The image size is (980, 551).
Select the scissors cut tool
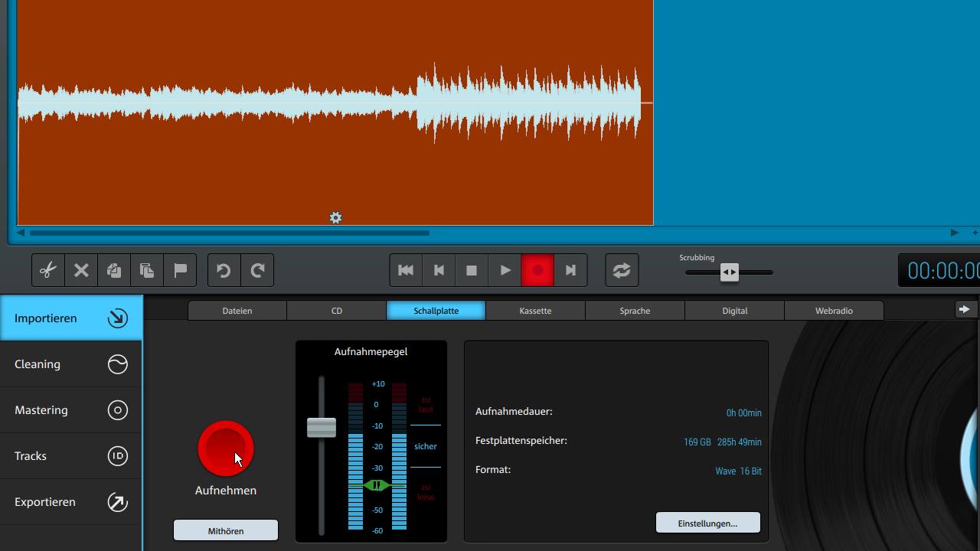[x=48, y=270]
